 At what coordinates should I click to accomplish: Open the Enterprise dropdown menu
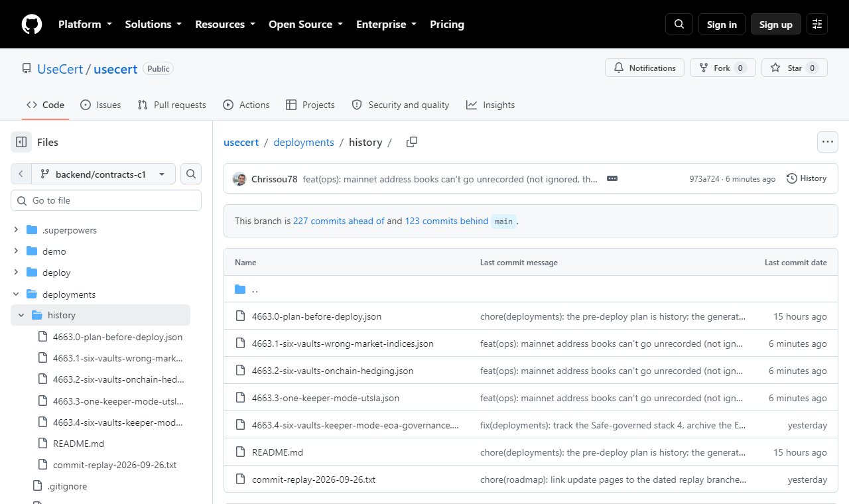387,25
